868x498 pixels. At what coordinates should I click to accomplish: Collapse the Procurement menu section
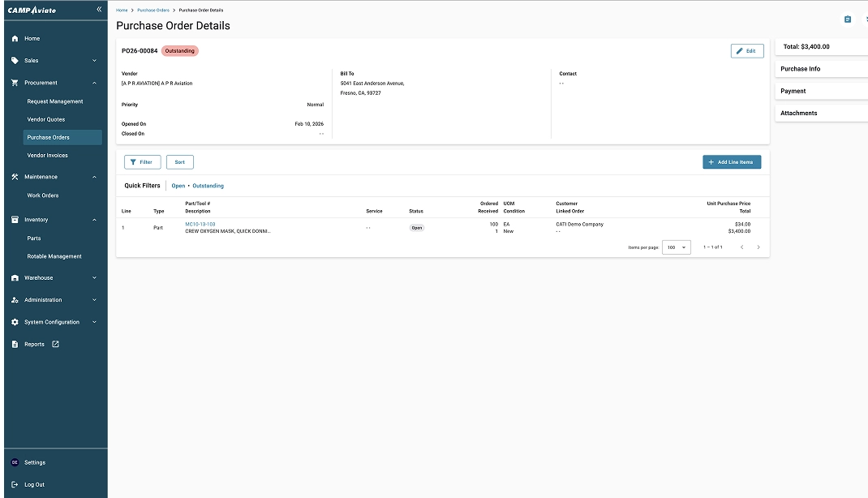(94, 83)
